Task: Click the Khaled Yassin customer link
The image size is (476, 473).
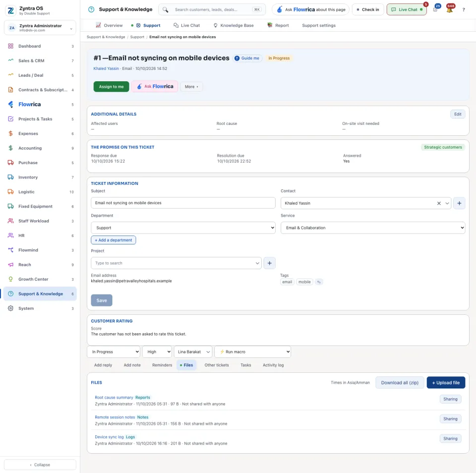Action: [x=106, y=68]
